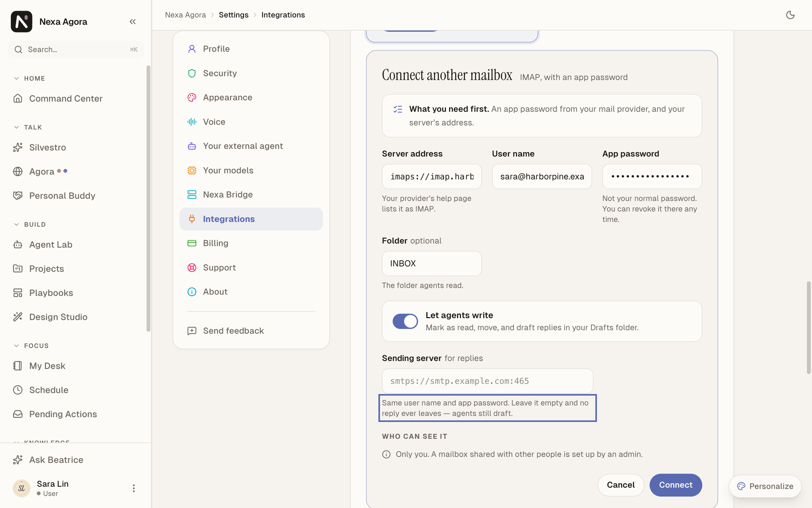Open Billing settings

tap(251, 243)
